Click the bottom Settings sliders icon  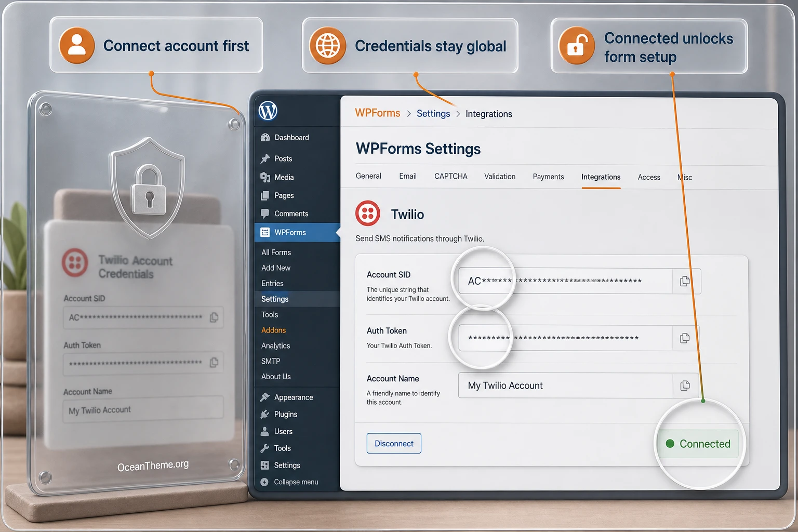(x=265, y=465)
